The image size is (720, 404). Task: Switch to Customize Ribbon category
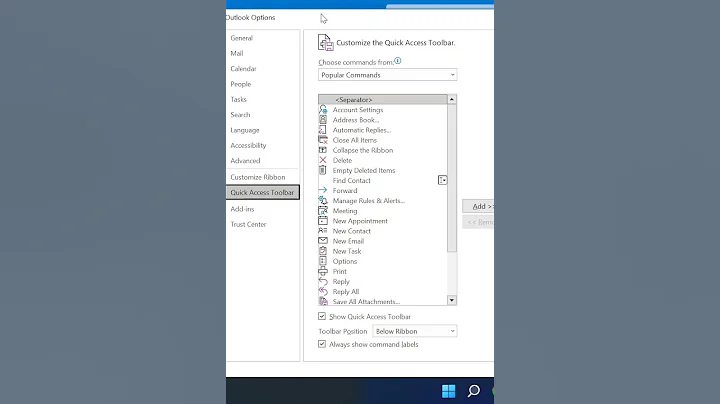tap(258, 177)
